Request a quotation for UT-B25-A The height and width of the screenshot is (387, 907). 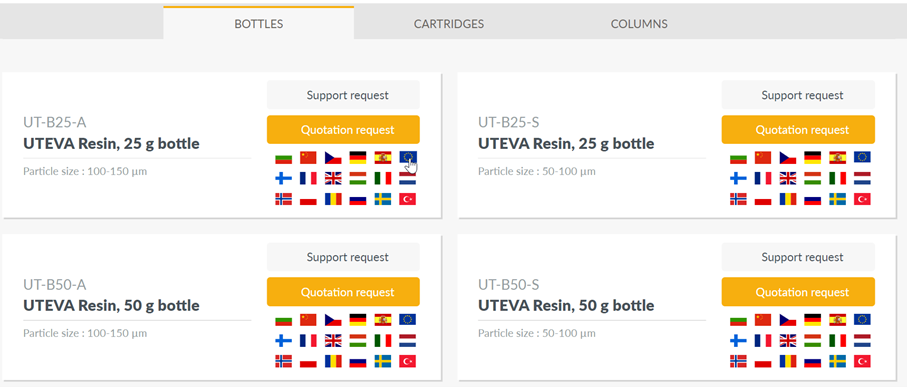click(344, 130)
